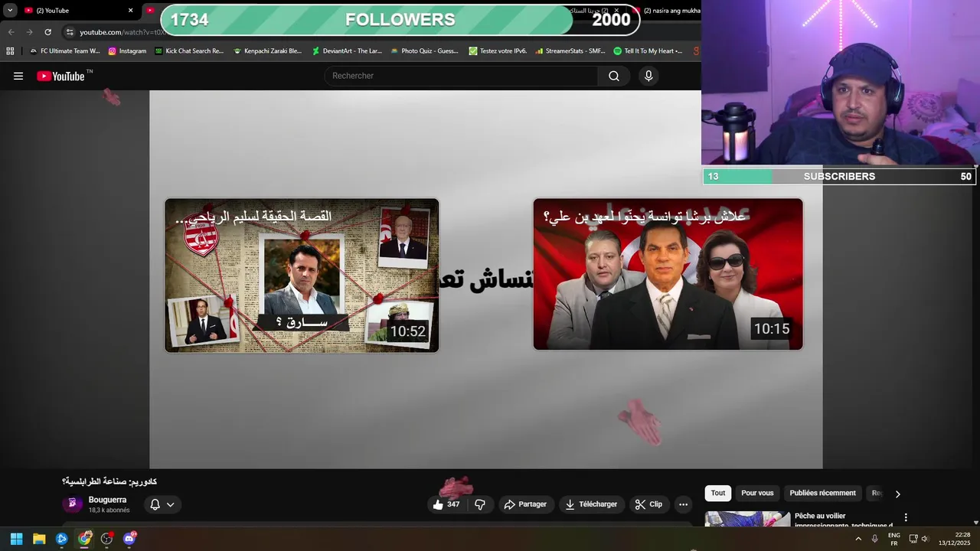Open the end-screen video with duration 10:52
Viewport: 980px width, 551px height.
click(302, 275)
